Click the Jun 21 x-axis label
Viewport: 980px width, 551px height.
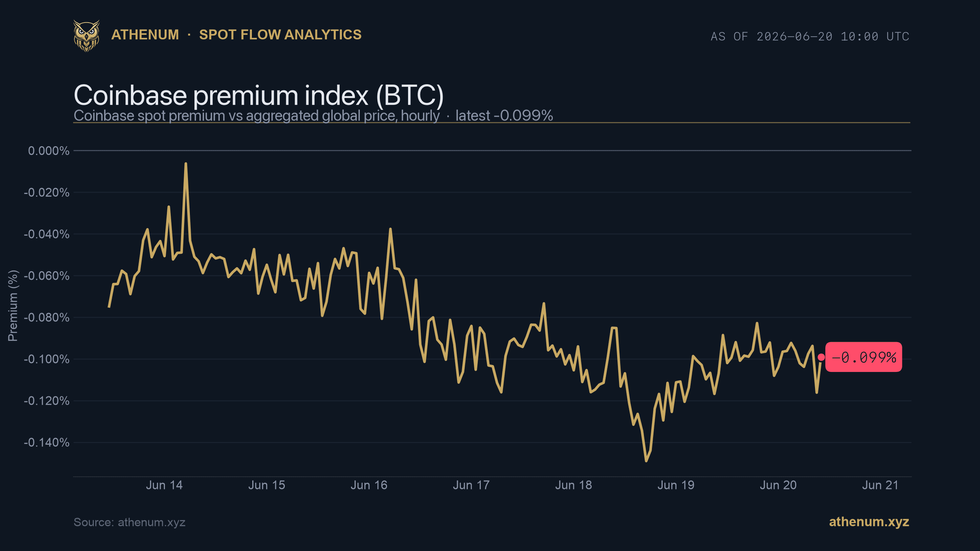880,485
